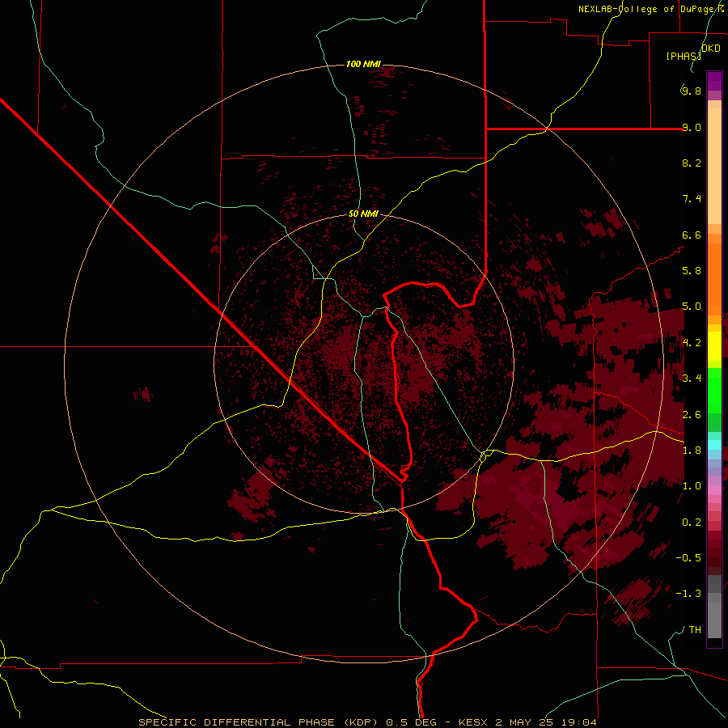The image size is (728, 728).
Task: Click the "100 NMI" range ring label
Action: tap(363, 64)
